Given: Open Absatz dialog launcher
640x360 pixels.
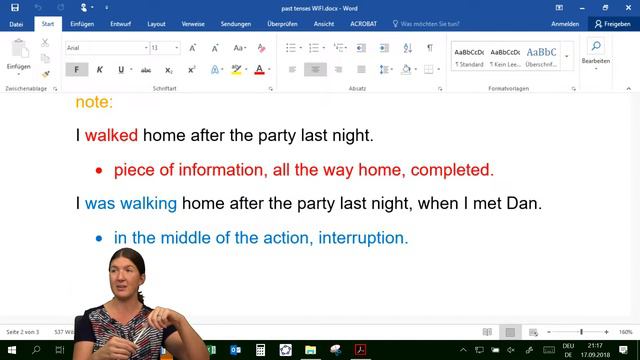Looking at the screenshot, I should (440, 89).
